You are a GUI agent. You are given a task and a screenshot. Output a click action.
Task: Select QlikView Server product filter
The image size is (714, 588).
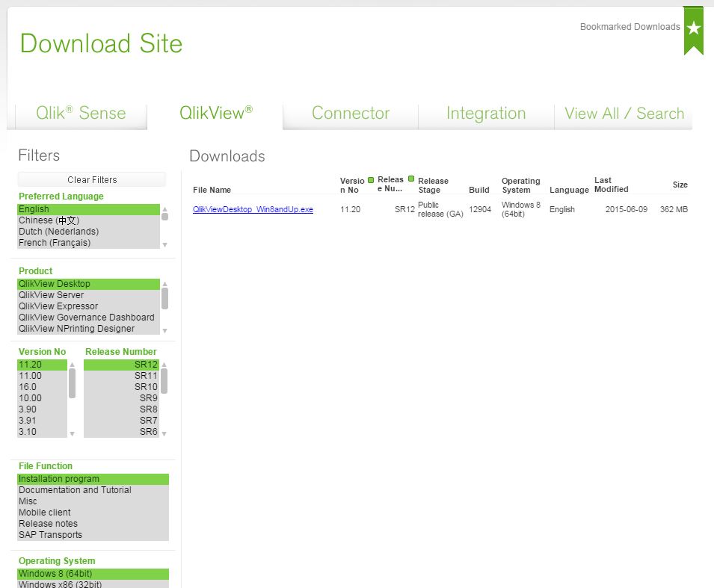point(88,295)
